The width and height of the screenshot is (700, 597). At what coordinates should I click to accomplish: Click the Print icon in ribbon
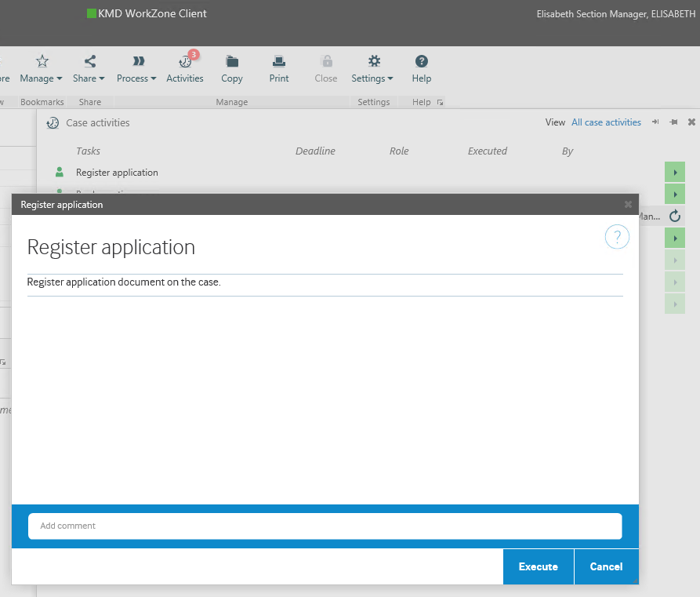(x=279, y=68)
